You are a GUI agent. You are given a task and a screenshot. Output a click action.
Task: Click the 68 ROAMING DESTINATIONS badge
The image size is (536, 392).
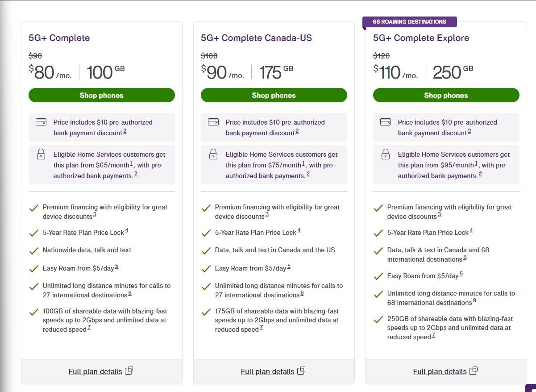[409, 21]
